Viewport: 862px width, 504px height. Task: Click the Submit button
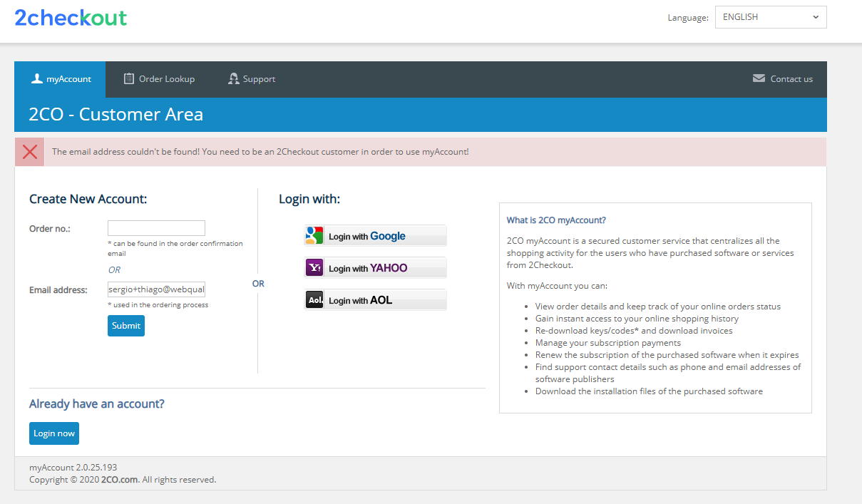[x=126, y=326]
